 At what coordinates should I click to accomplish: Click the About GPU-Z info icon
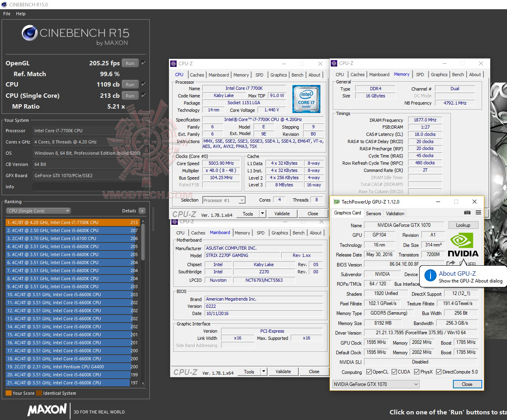coord(430,276)
